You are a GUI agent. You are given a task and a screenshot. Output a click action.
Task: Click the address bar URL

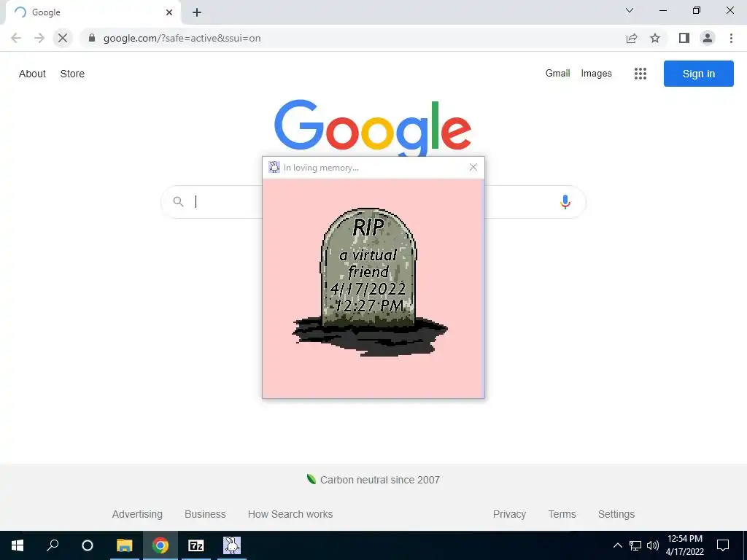pos(182,38)
